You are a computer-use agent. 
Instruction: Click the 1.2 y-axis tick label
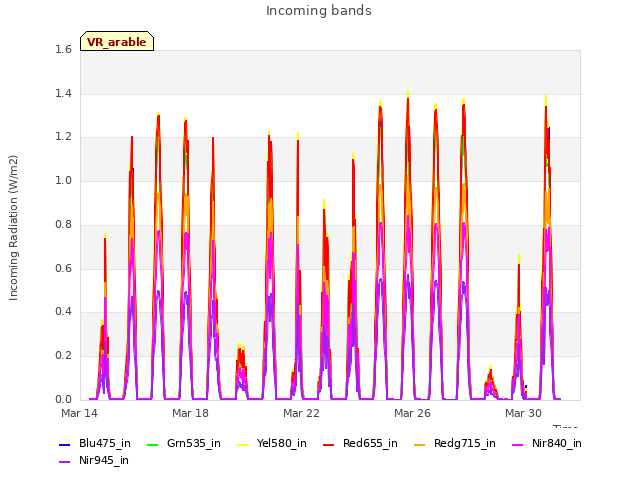tap(63, 137)
